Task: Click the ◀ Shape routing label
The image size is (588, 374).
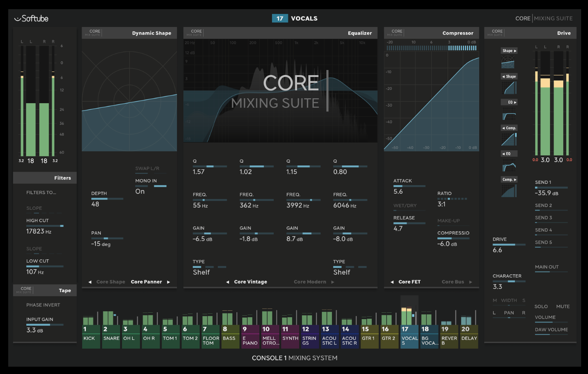Action: pos(509,76)
